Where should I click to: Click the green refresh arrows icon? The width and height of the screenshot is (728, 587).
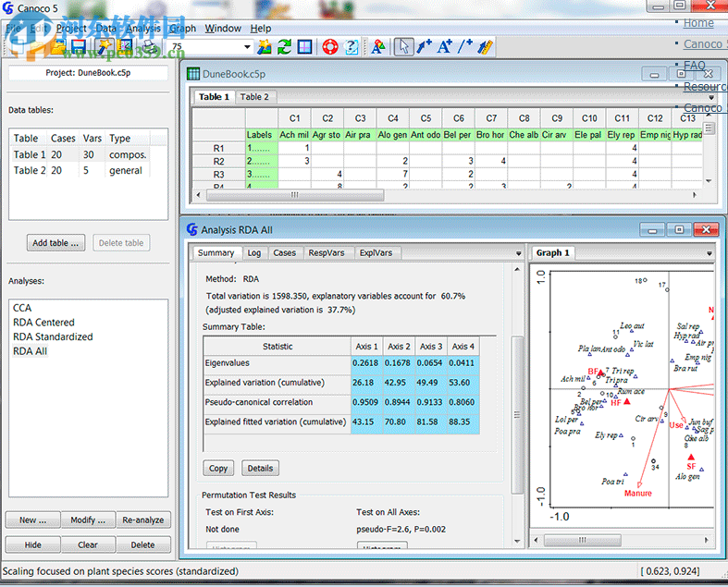coord(285,47)
